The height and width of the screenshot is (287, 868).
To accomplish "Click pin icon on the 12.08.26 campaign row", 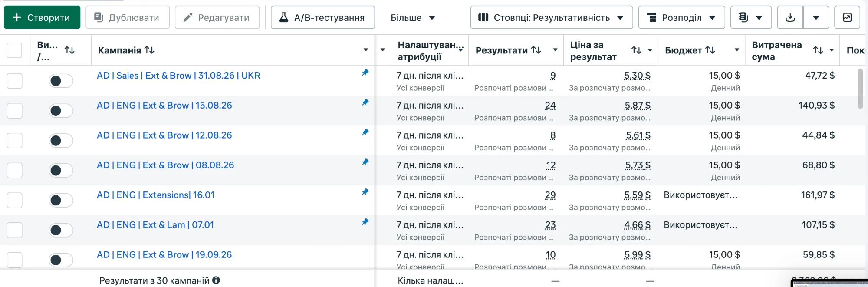I will (365, 132).
